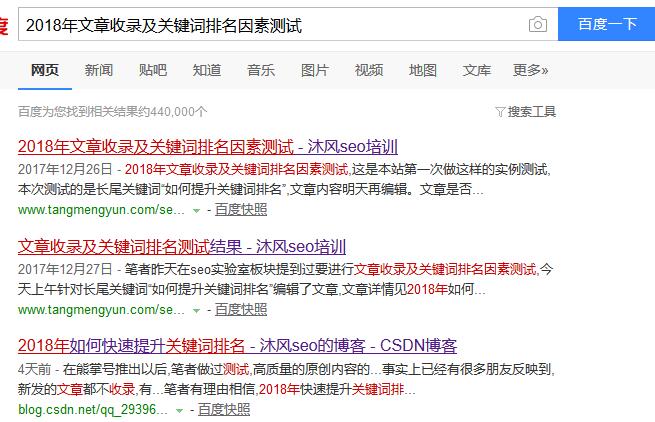Select the 网页 tab
655x422 pixels.
[x=45, y=70]
